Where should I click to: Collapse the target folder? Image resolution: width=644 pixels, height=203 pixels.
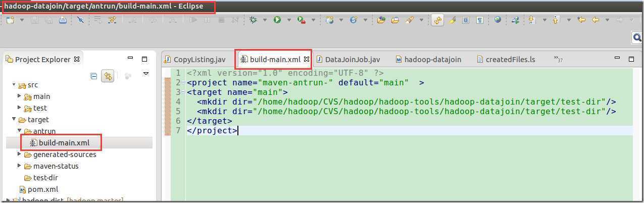point(14,120)
